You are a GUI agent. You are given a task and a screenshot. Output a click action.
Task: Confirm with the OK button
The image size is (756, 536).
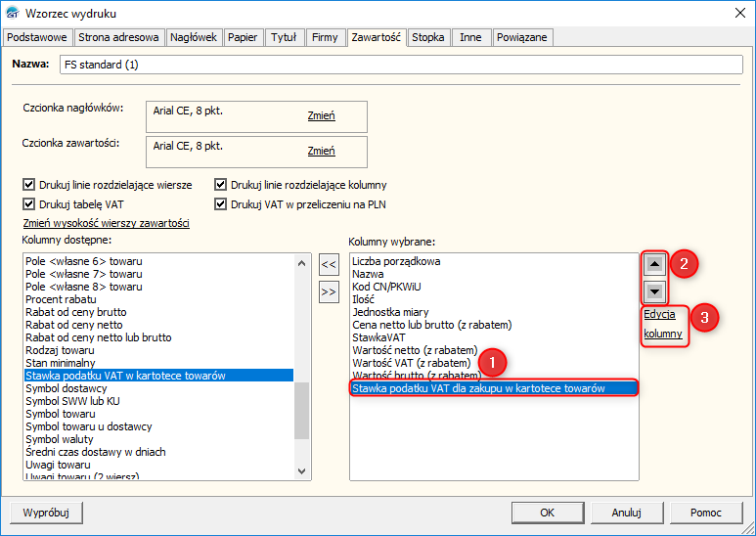(548, 513)
